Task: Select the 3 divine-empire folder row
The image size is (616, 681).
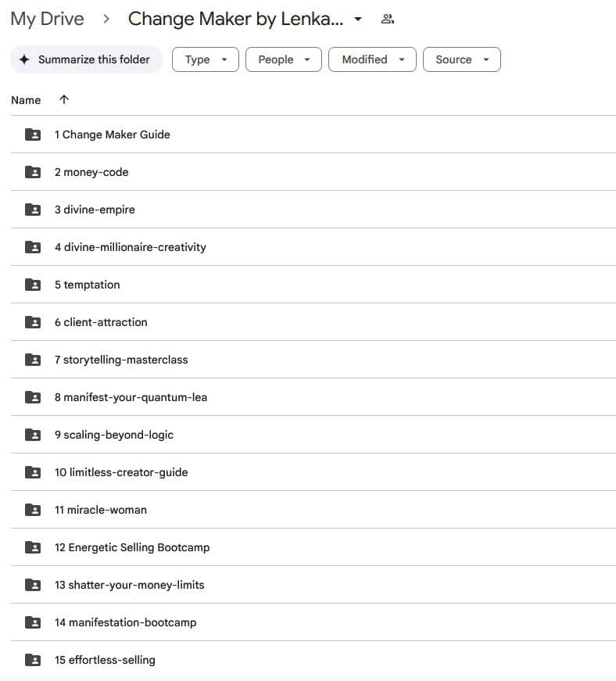Action: [95, 210]
